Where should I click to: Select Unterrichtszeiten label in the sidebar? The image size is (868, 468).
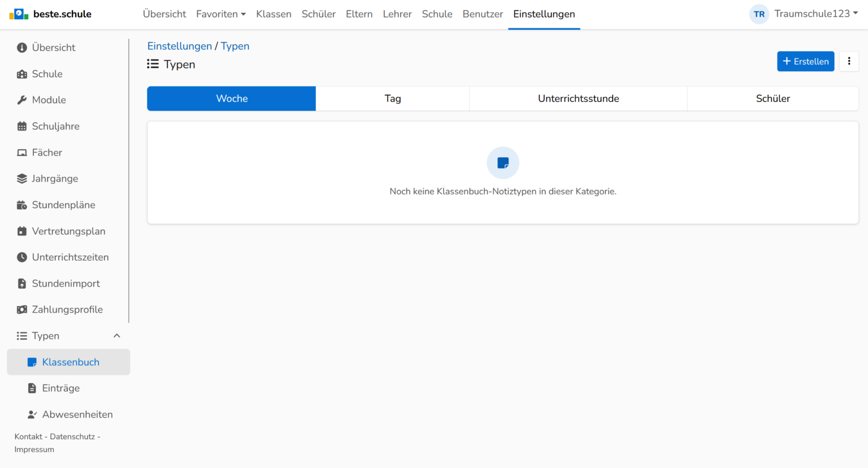click(71, 257)
